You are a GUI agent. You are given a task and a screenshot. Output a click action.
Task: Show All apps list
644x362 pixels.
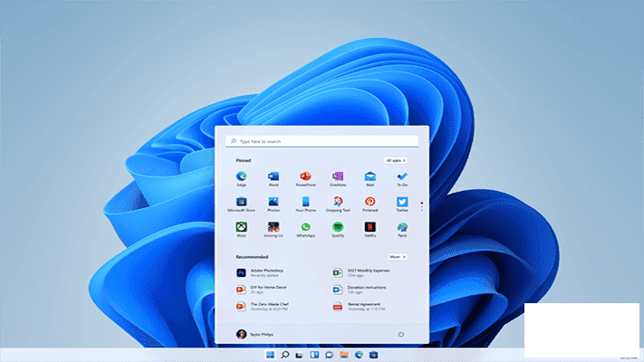pos(396,160)
